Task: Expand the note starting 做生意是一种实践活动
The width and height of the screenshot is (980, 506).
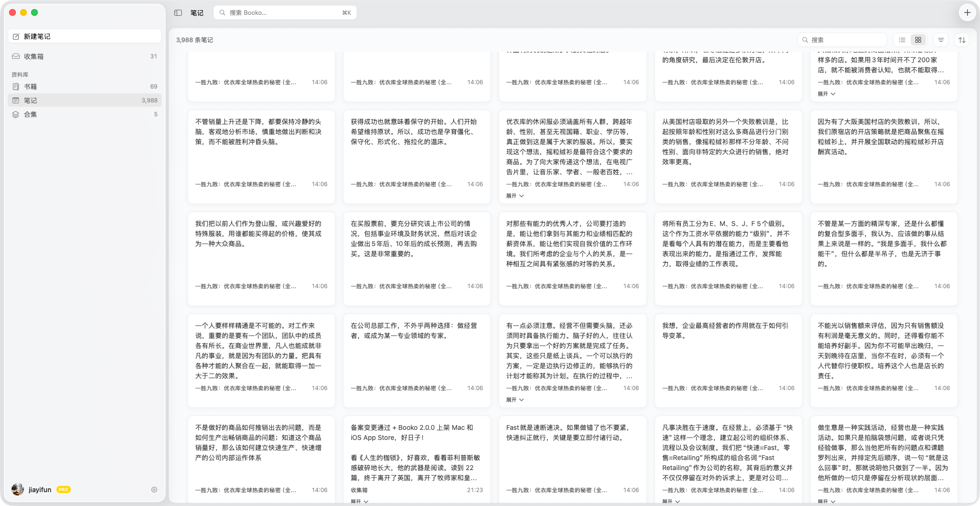Action: pyautogui.click(x=826, y=501)
